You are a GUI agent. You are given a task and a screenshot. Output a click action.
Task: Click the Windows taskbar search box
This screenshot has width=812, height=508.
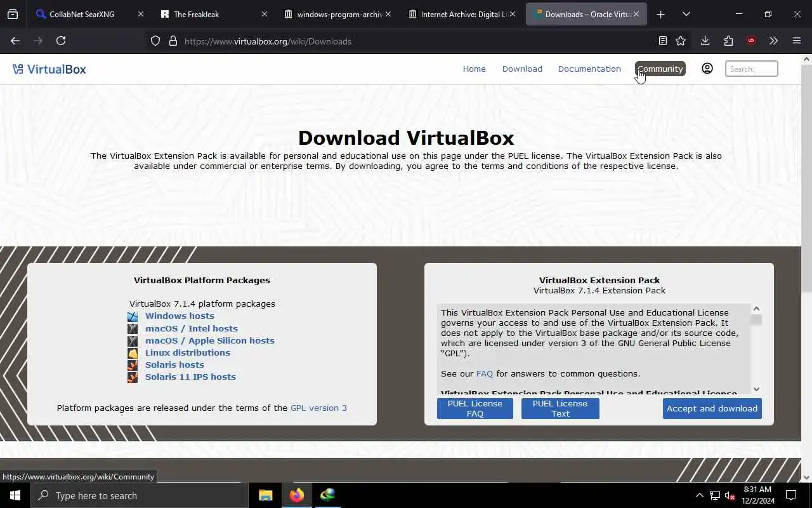click(140, 495)
